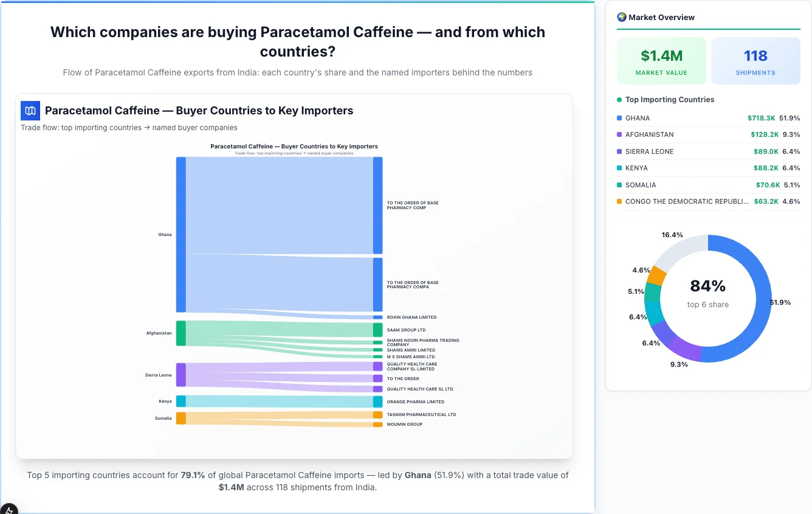The image size is (812, 514).
Task: Click the teal marker next to KENYA
Action: [619, 168]
